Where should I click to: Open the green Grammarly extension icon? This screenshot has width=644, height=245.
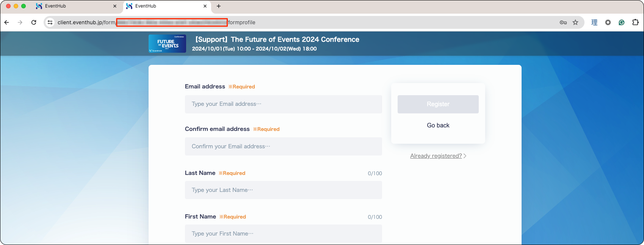(622, 22)
